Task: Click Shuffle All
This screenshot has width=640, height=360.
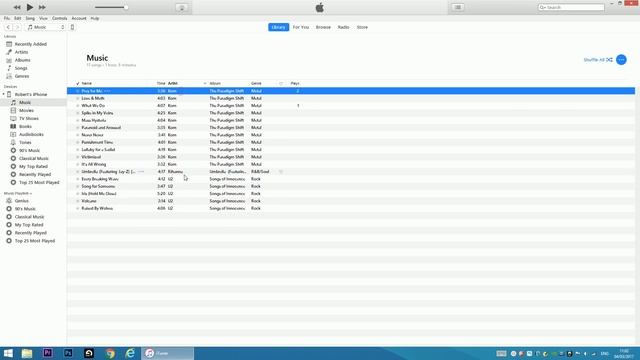Action: [x=598, y=60]
